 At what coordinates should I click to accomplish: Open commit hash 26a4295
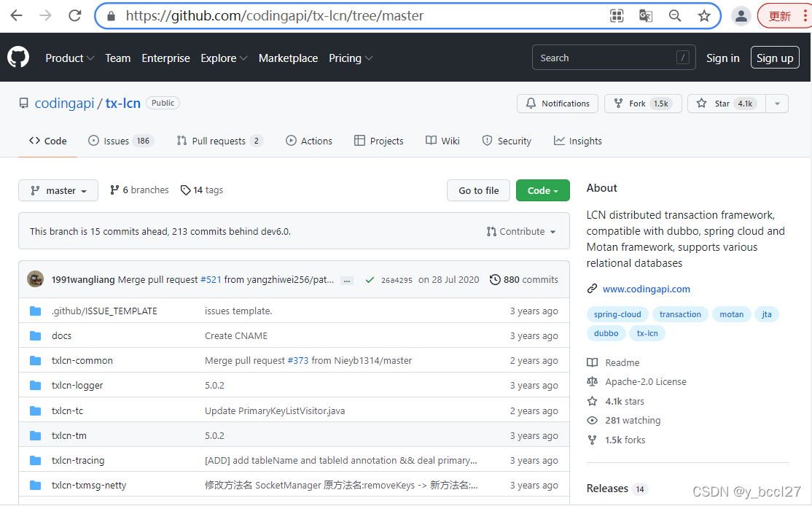pos(397,280)
